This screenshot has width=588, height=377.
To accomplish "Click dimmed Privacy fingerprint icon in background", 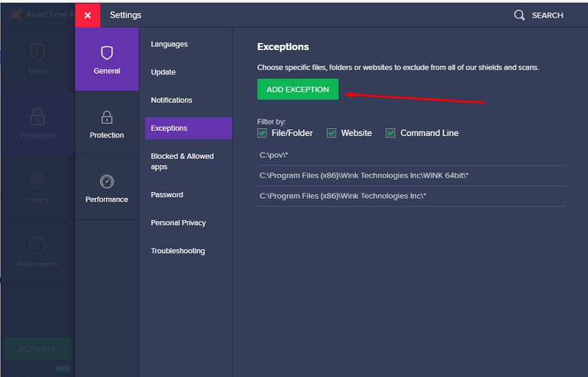I will [37, 182].
